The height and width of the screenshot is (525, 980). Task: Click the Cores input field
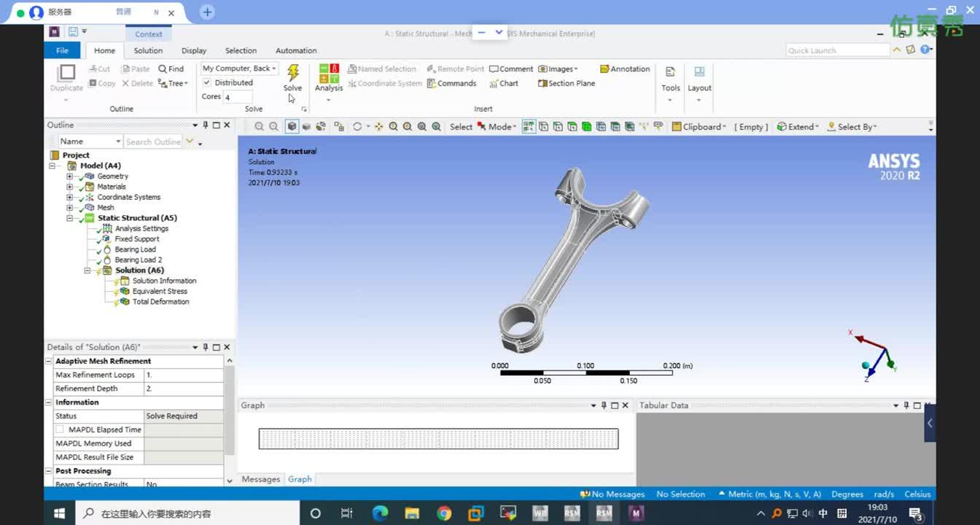[x=238, y=97]
